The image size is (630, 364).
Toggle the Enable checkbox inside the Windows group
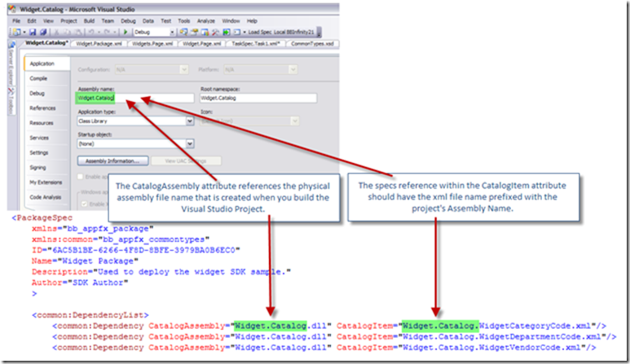(x=85, y=204)
